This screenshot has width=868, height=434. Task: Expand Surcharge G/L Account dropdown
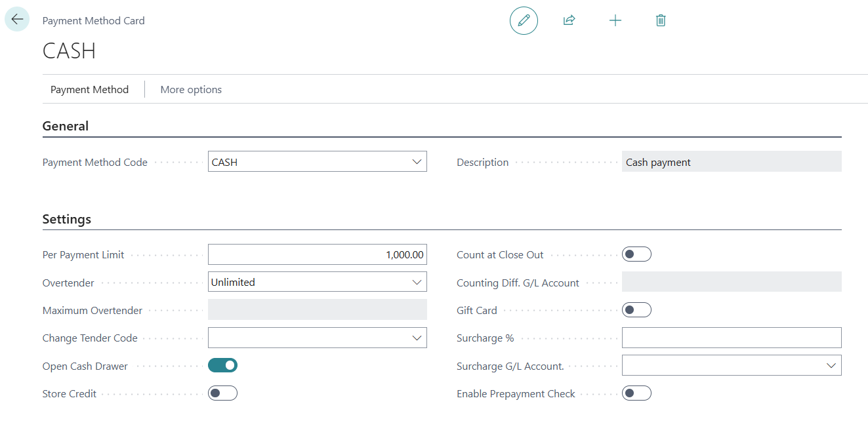[x=831, y=365]
